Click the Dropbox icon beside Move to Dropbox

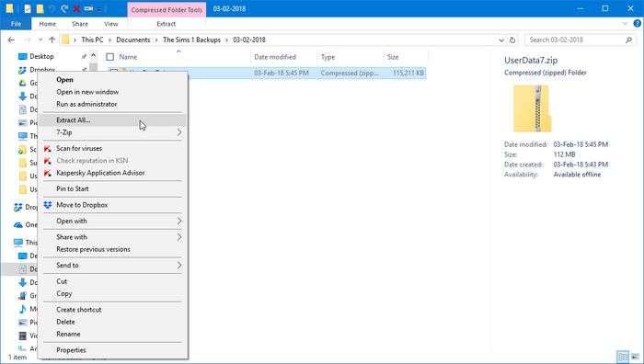48,205
